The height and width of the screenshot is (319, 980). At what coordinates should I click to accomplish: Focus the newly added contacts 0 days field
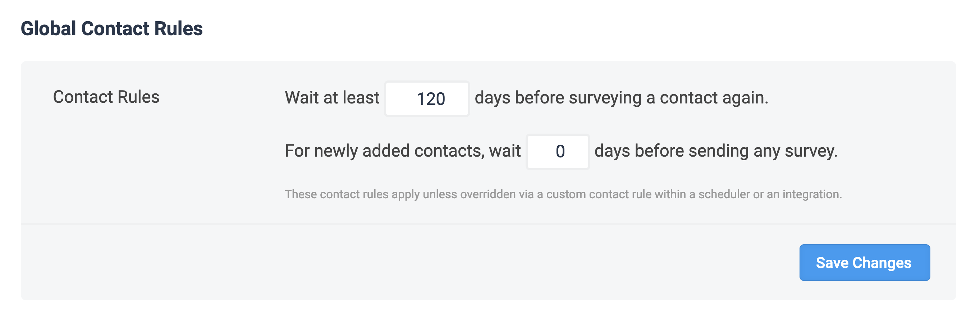557,151
